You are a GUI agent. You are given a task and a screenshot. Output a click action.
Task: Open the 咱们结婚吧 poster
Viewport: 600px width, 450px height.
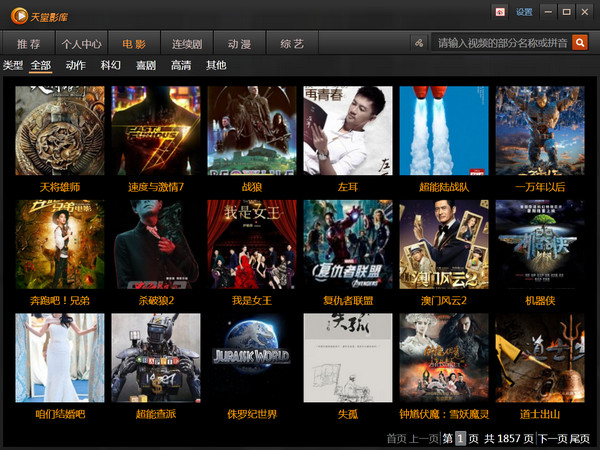(x=60, y=358)
